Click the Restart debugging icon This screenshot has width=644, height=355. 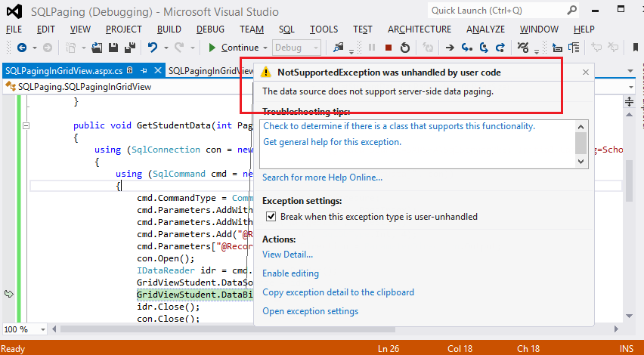405,48
